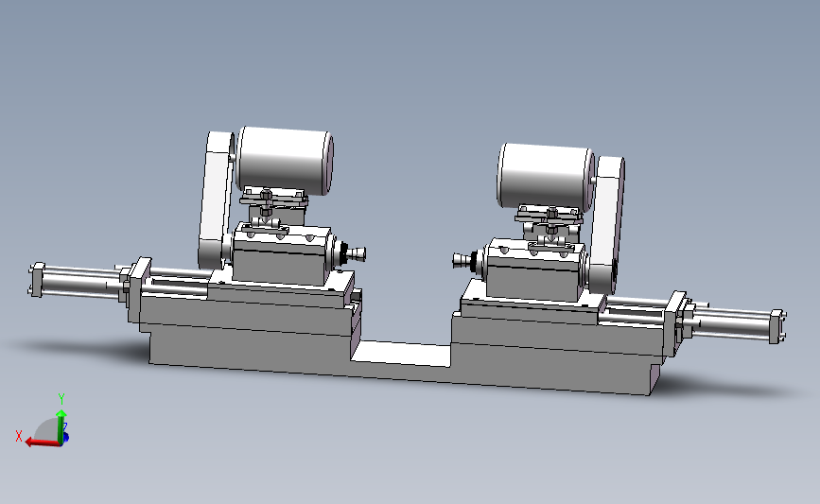Image resolution: width=820 pixels, height=504 pixels.
Task: Click the blue Z axis of the triad
Action: (65, 436)
